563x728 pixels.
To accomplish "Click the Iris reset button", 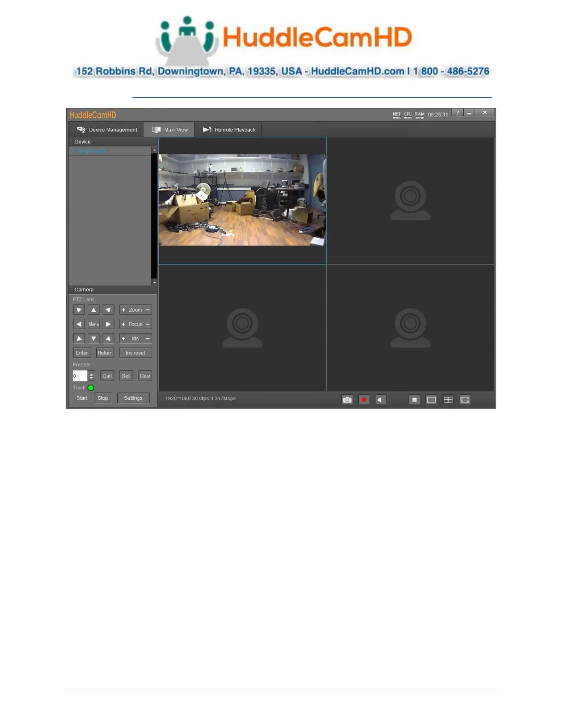I will point(135,353).
